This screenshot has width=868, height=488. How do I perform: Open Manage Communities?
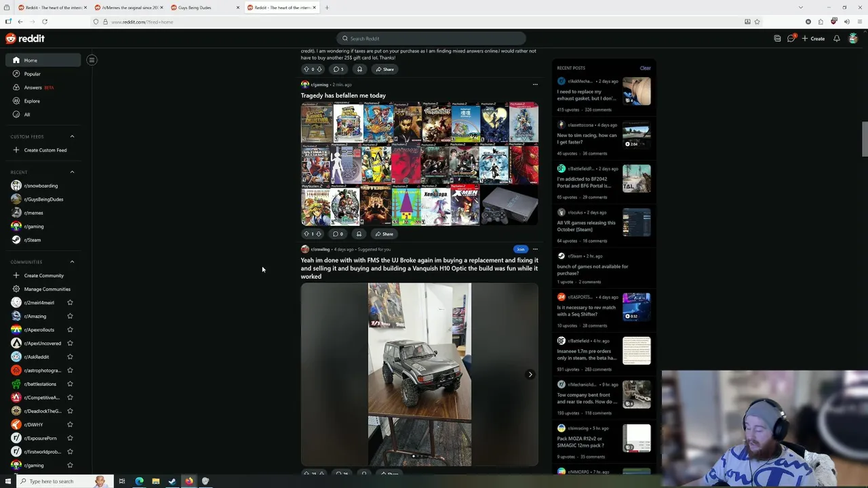[43, 289]
